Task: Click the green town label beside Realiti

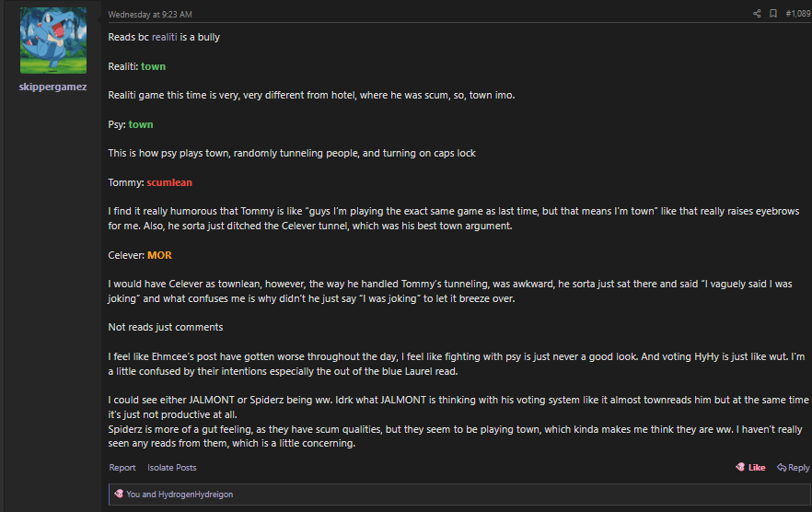Action: (x=153, y=66)
